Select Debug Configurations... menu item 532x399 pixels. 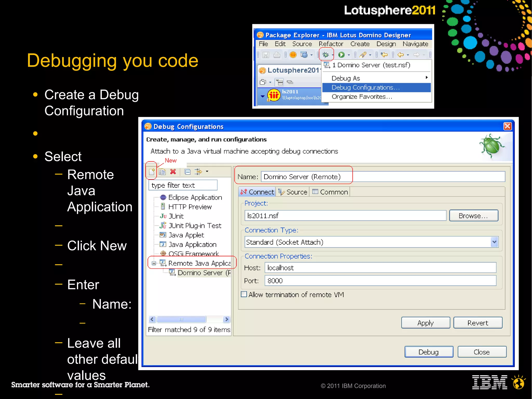click(376, 87)
